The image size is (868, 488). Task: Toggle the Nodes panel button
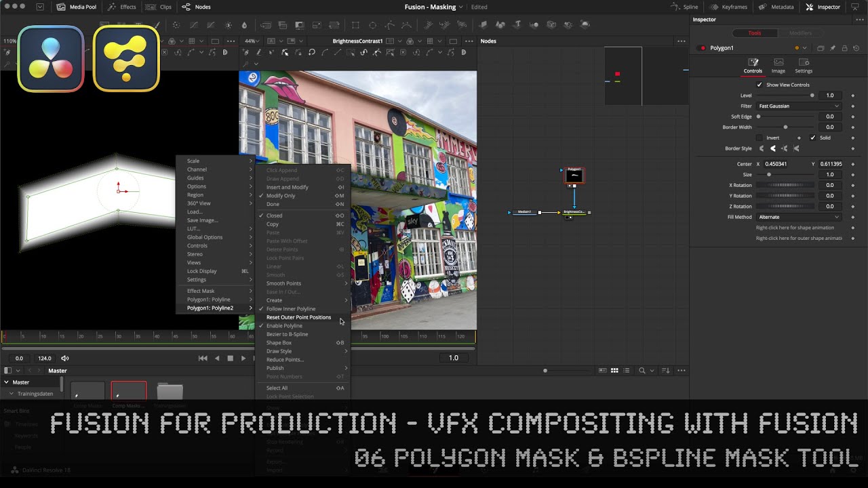(197, 7)
